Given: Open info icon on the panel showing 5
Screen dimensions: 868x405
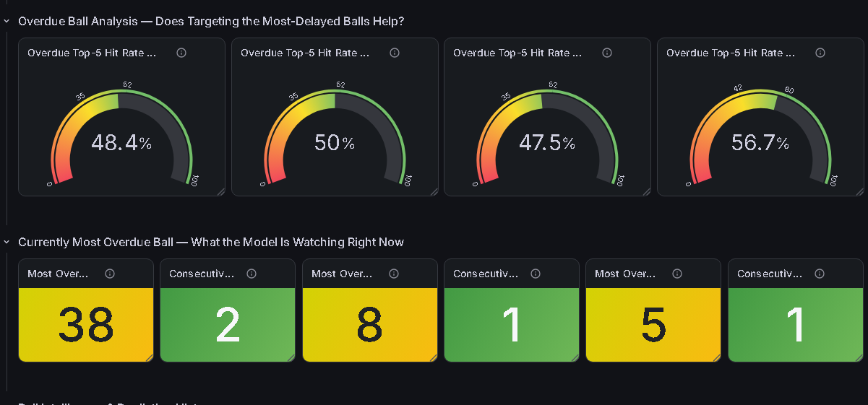Looking at the screenshot, I should click(x=677, y=274).
